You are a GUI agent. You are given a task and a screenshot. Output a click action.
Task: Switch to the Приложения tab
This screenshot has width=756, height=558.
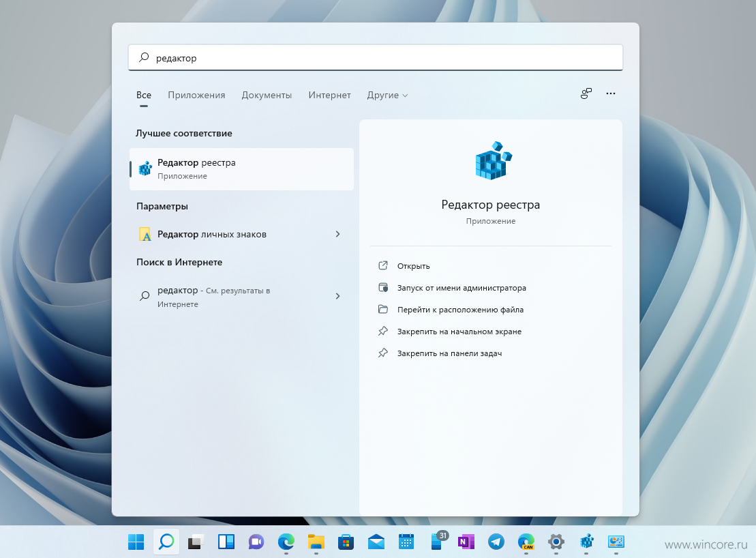click(x=196, y=95)
